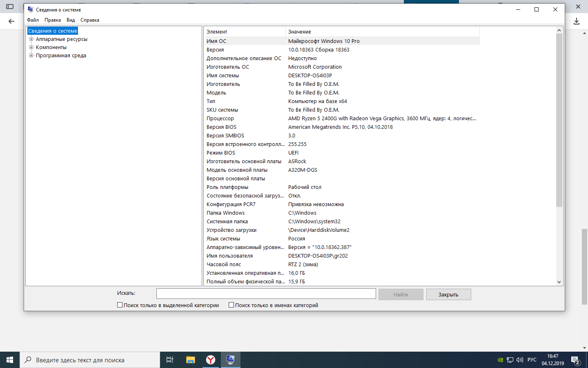
Task: Minimize the Сведения о системе window
Action: pyautogui.click(x=518, y=9)
